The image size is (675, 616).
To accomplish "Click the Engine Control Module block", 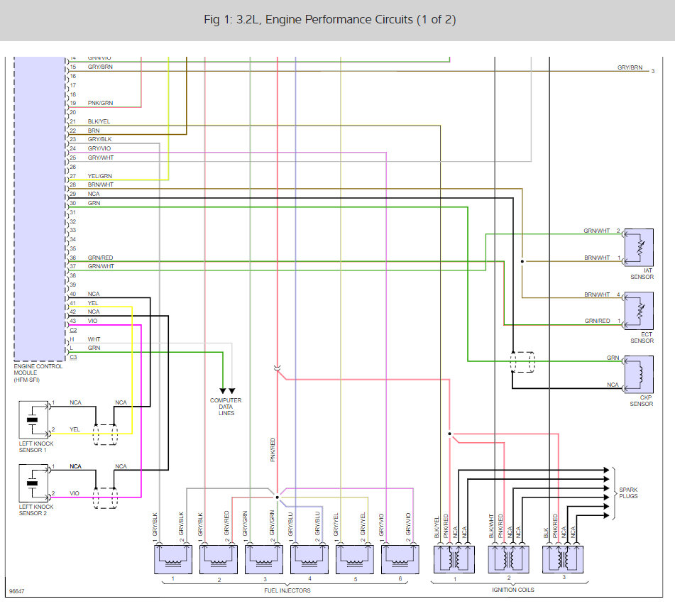I will pos(40,209).
